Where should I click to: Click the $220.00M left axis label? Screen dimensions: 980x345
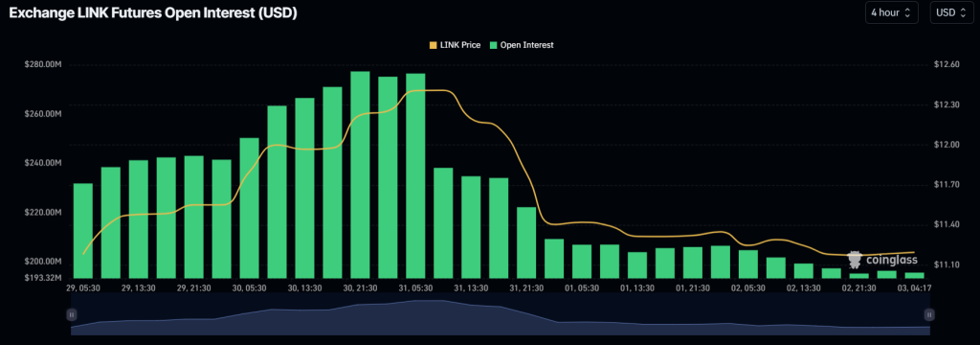click(42, 212)
